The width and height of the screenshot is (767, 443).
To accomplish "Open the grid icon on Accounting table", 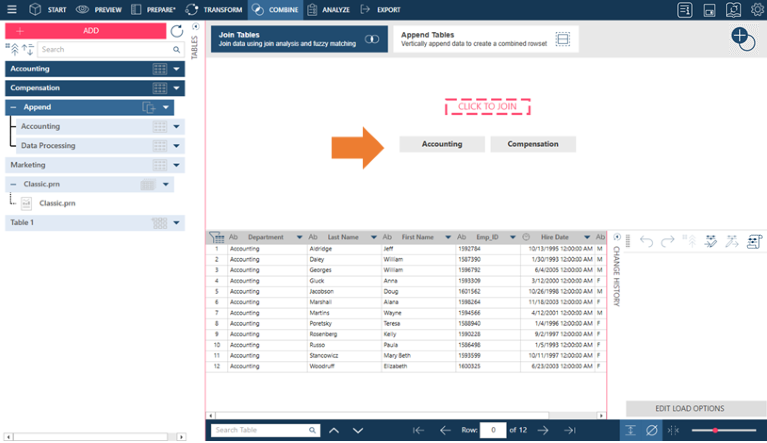I will [159, 69].
